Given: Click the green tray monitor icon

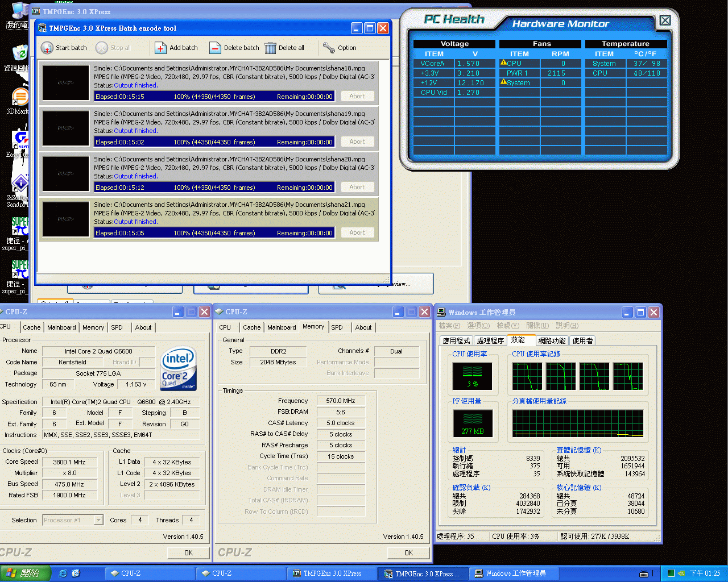Looking at the screenshot, I should pos(671,573).
